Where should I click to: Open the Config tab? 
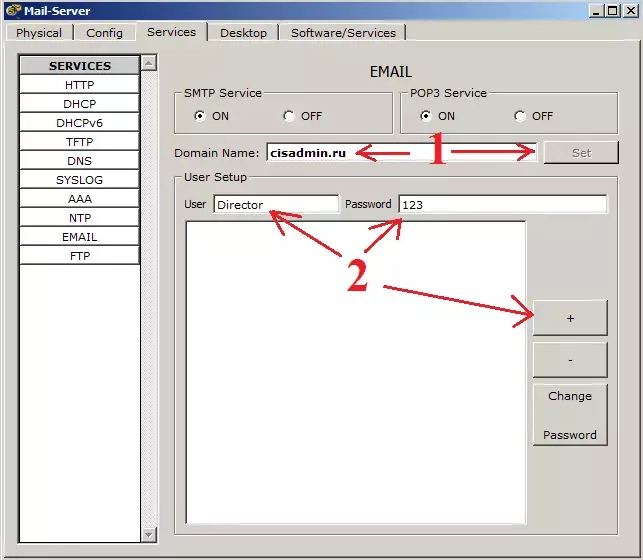104,33
